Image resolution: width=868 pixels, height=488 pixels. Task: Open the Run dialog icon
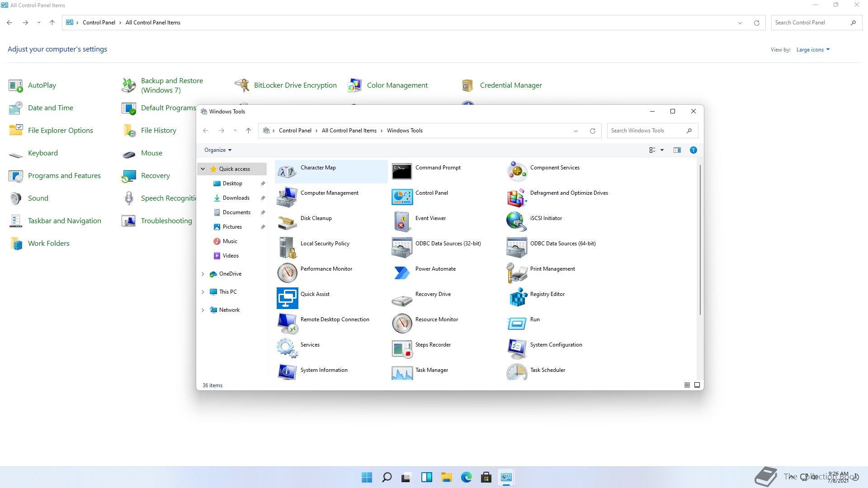click(x=517, y=324)
